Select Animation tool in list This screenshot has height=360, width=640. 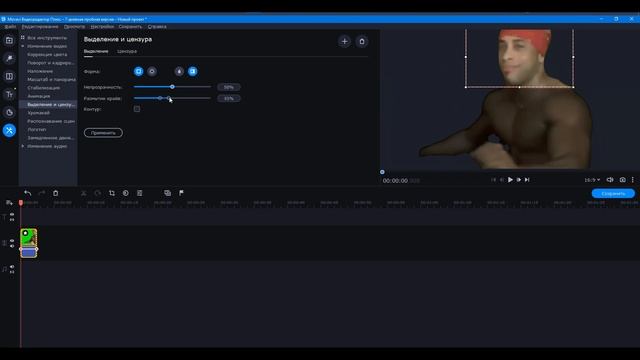[39, 96]
